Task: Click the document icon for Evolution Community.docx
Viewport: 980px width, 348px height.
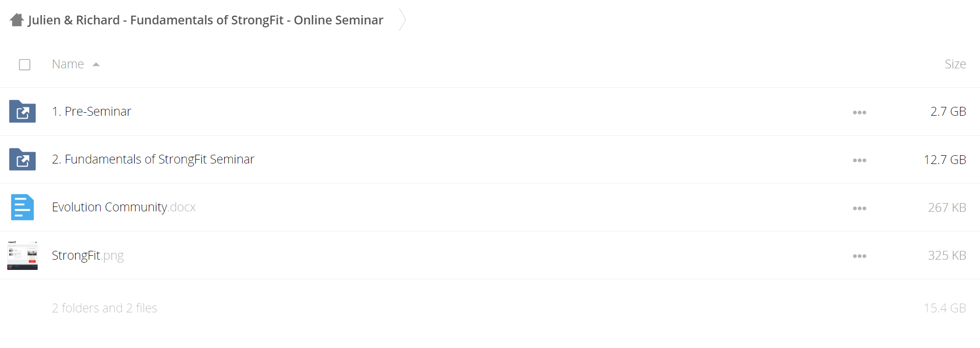Action: click(22, 207)
